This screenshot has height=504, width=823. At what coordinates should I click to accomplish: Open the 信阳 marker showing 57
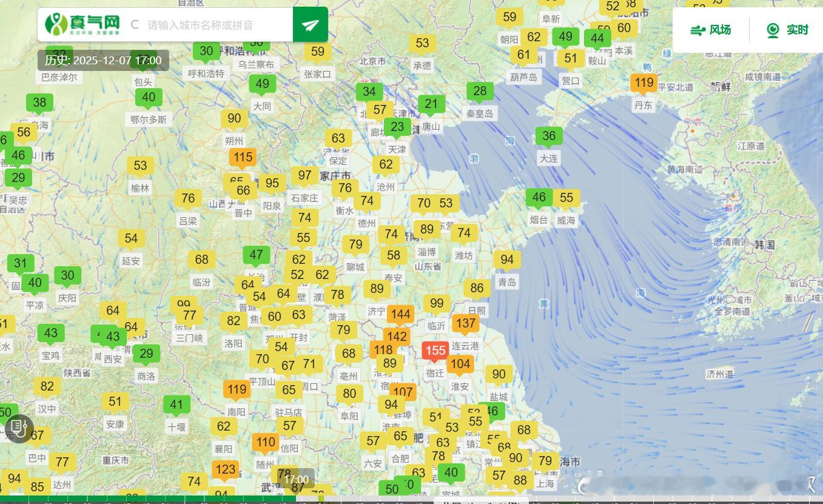click(x=289, y=426)
